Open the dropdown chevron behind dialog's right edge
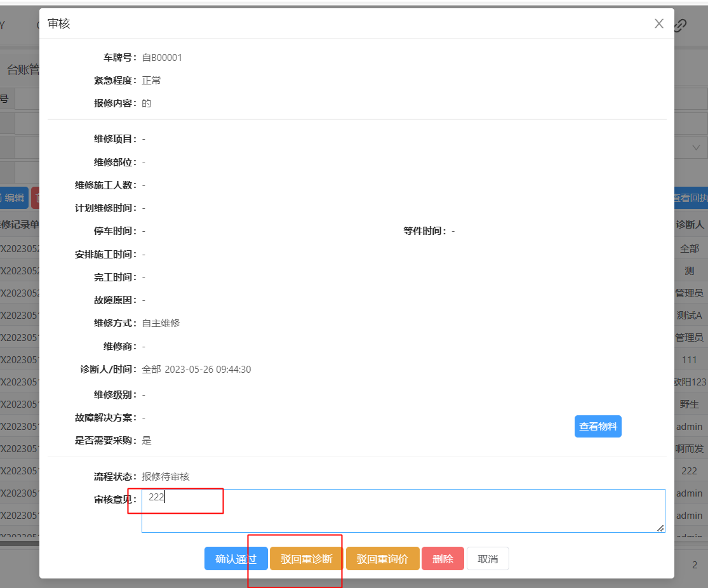 (696, 147)
